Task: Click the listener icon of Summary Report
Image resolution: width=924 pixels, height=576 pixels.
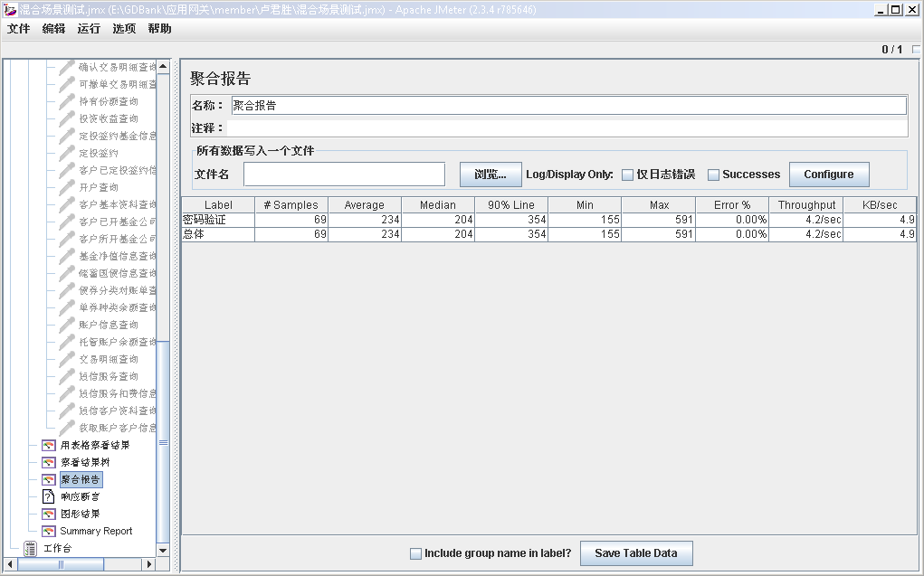Action: (49, 531)
